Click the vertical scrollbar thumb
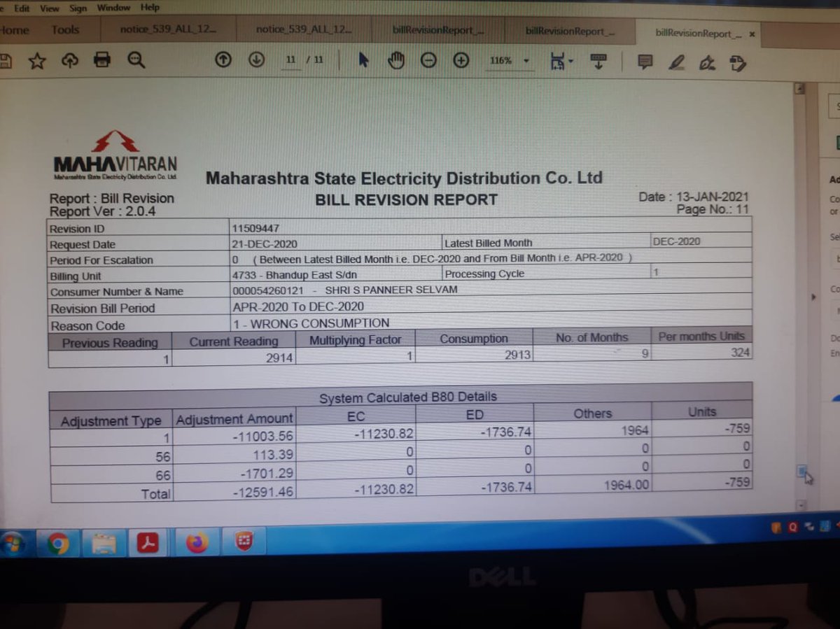 801,472
